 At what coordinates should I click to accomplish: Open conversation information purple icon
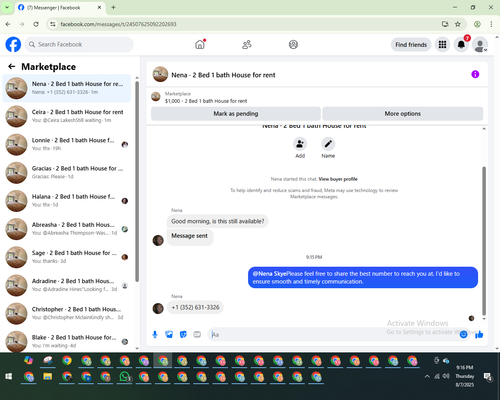(475, 74)
